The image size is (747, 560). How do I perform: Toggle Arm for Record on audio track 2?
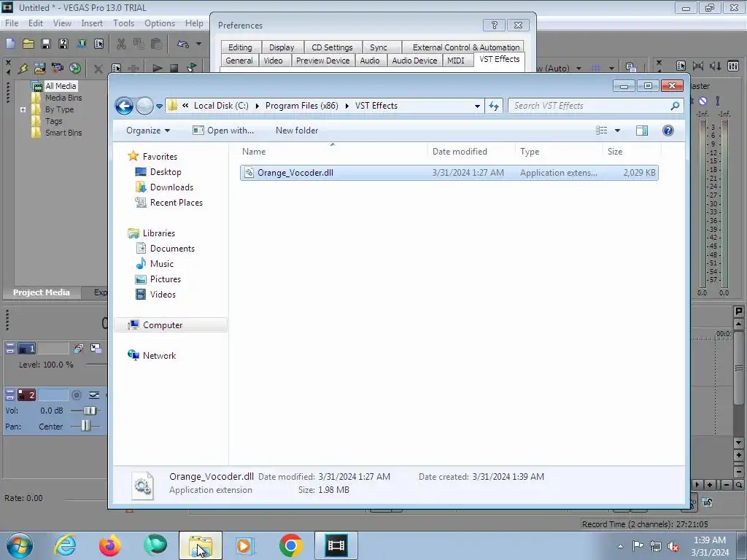[76, 395]
